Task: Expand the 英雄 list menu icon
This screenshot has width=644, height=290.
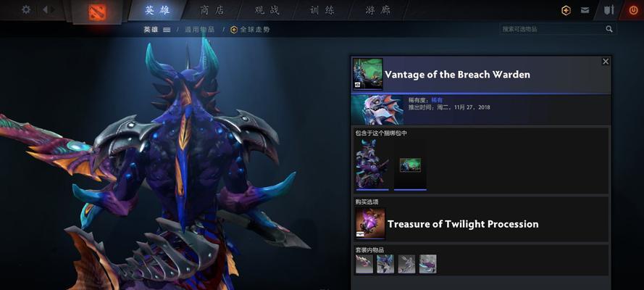Action: coord(167,30)
